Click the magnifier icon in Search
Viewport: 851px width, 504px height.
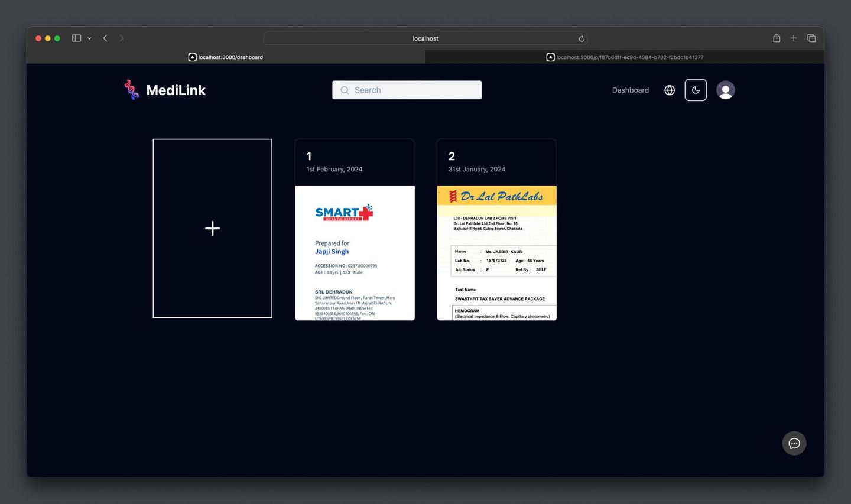pos(345,90)
